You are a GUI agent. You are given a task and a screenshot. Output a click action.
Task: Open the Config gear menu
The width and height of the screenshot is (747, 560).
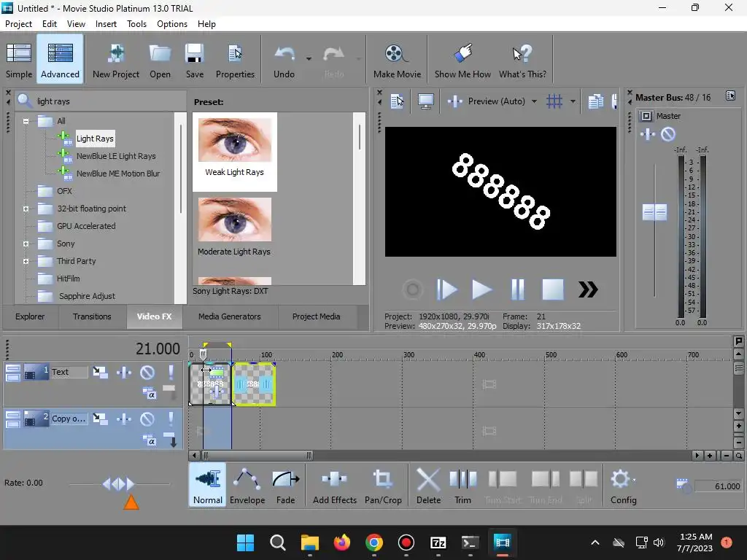tap(623, 485)
